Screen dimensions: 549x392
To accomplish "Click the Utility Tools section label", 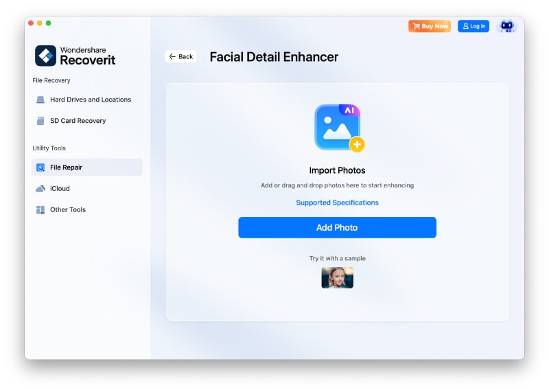I will click(x=49, y=148).
